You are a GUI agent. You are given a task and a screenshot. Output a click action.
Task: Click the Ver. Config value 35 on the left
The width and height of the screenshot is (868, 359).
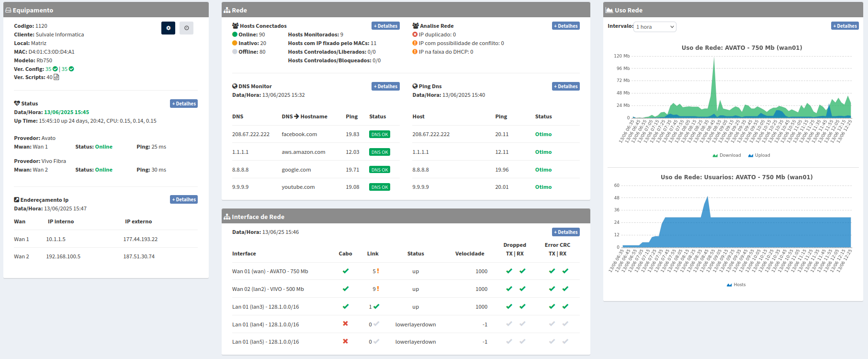[48, 69]
